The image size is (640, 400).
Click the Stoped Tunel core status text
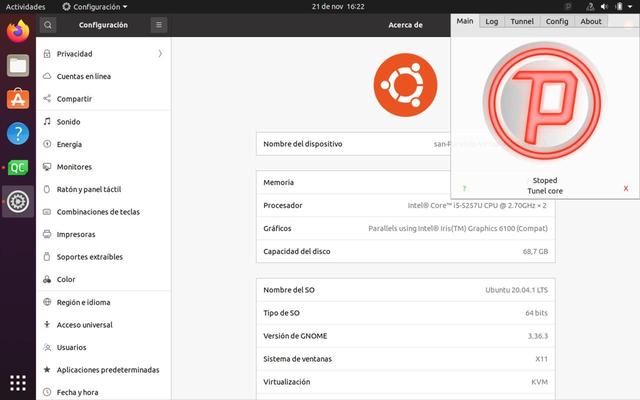click(x=545, y=186)
